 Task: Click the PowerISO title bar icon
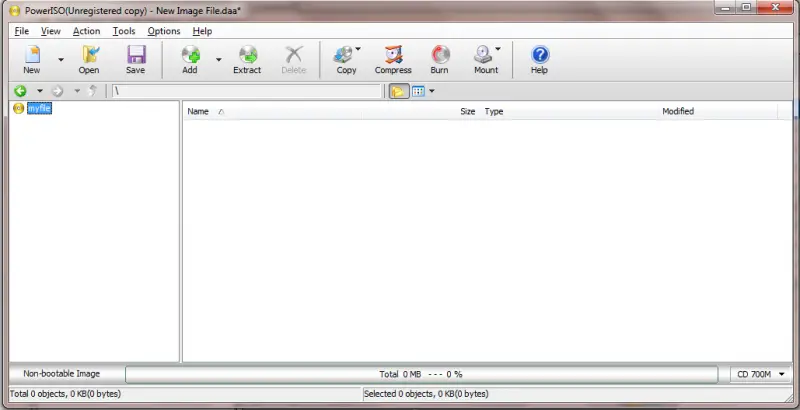15,10
